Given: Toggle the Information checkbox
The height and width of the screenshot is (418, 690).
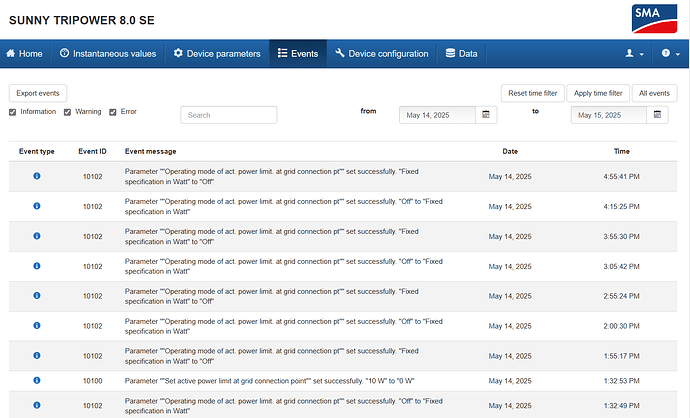Looking at the screenshot, I should pyautogui.click(x=12, y=112).
